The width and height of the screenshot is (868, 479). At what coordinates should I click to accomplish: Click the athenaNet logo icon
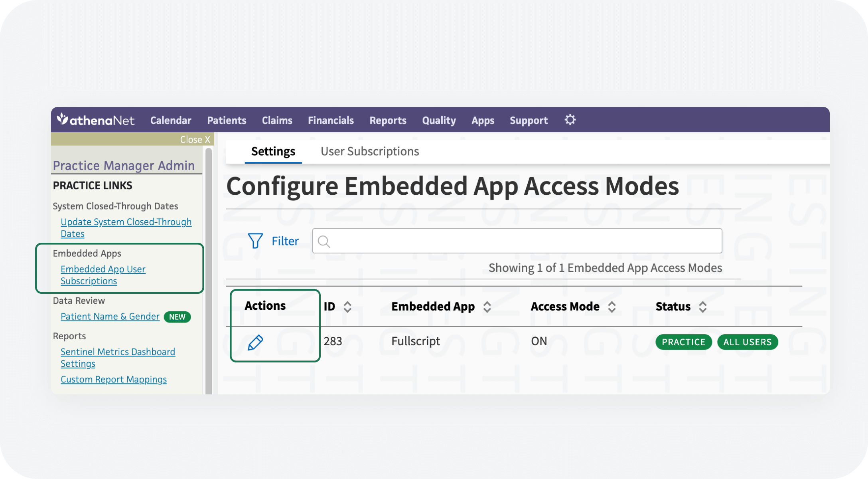point(63,119)
